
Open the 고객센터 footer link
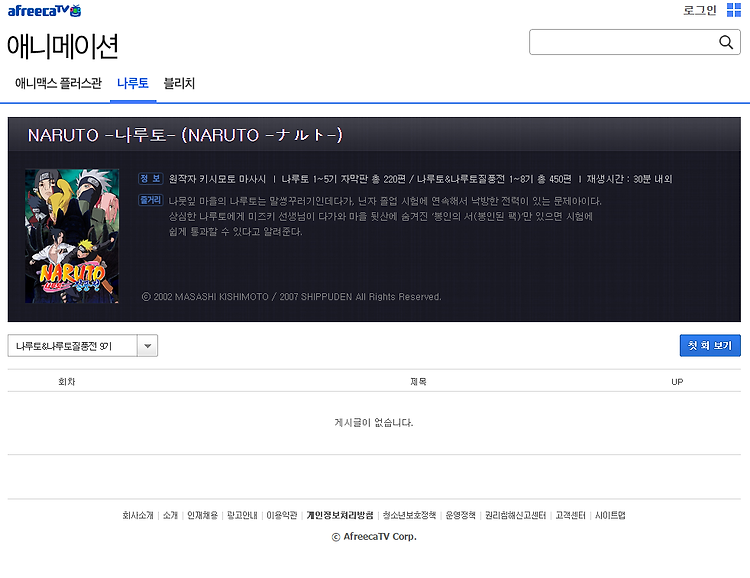570,515
